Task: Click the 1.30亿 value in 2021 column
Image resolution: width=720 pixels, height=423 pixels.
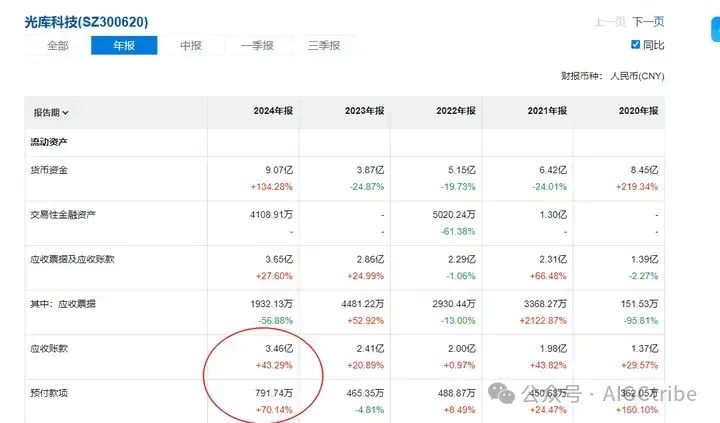Action: (x=553, y=214)
